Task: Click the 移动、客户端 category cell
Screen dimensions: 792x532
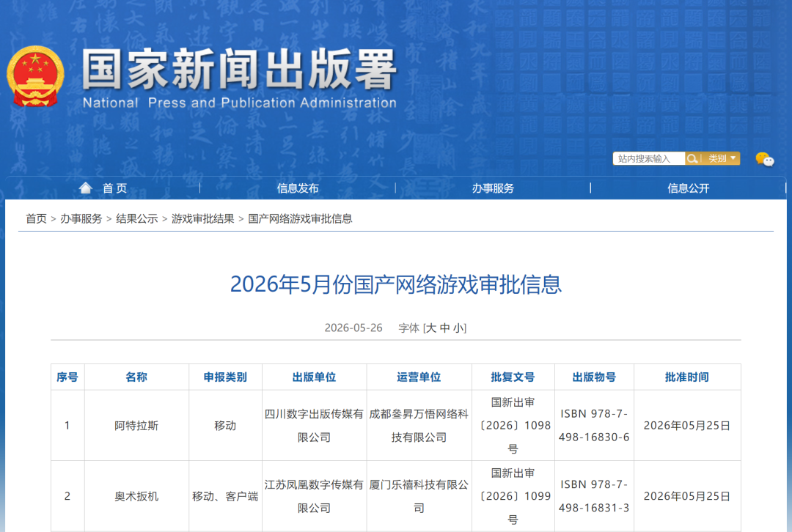Action: [225, 496]
